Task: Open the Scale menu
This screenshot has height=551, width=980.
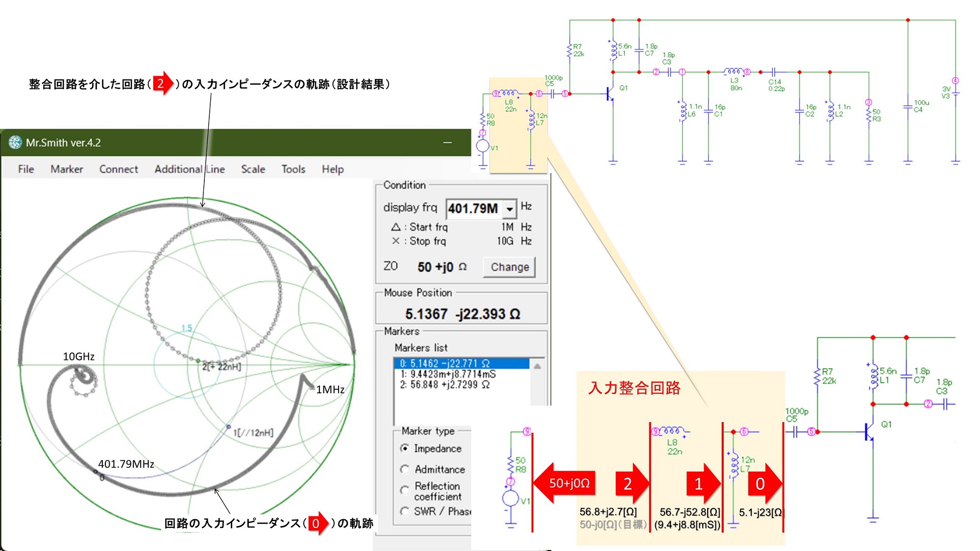Action: [253, 169]
